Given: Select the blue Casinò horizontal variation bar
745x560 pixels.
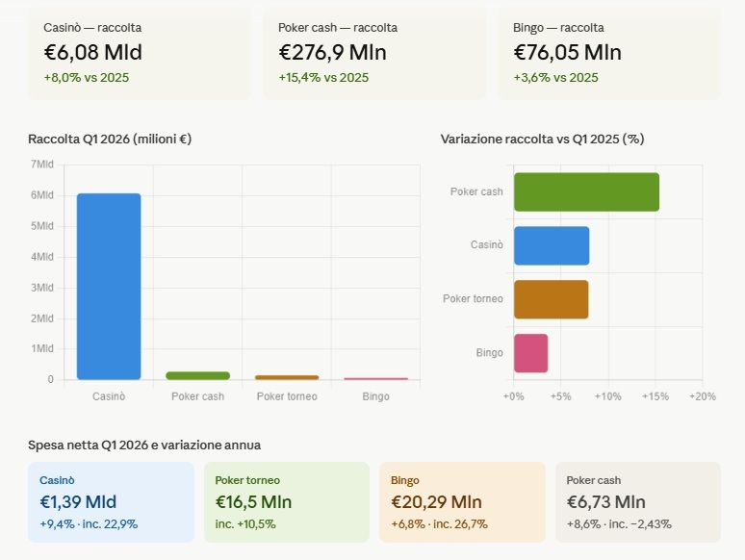Looking at the screenshot, I should pos(551,245).
